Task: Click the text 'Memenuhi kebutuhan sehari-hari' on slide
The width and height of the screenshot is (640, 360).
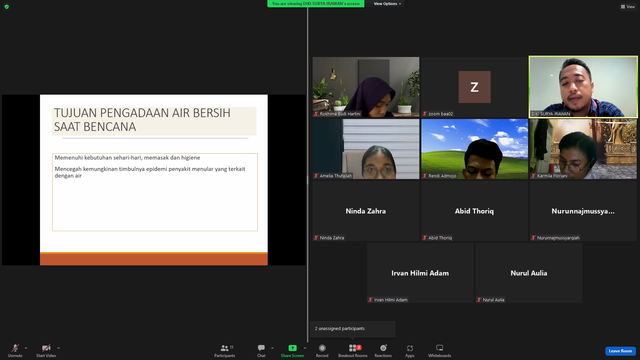Action: [98, 158]
